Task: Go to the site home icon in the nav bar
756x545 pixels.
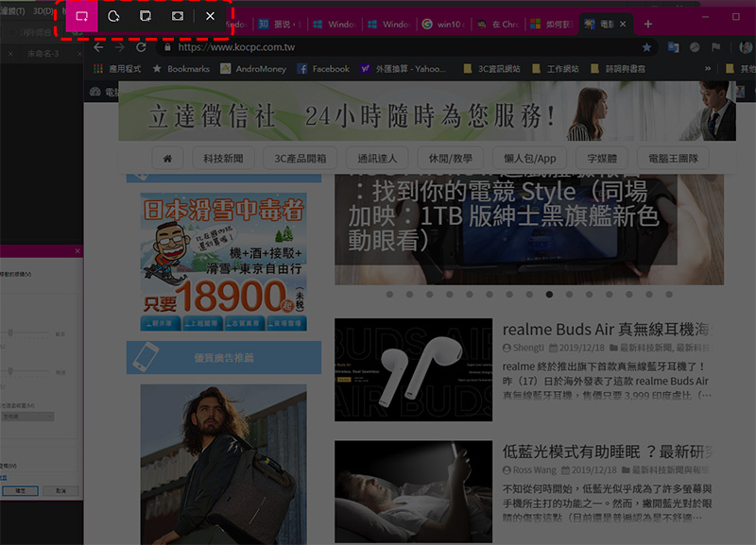Action: click(167, 158)
